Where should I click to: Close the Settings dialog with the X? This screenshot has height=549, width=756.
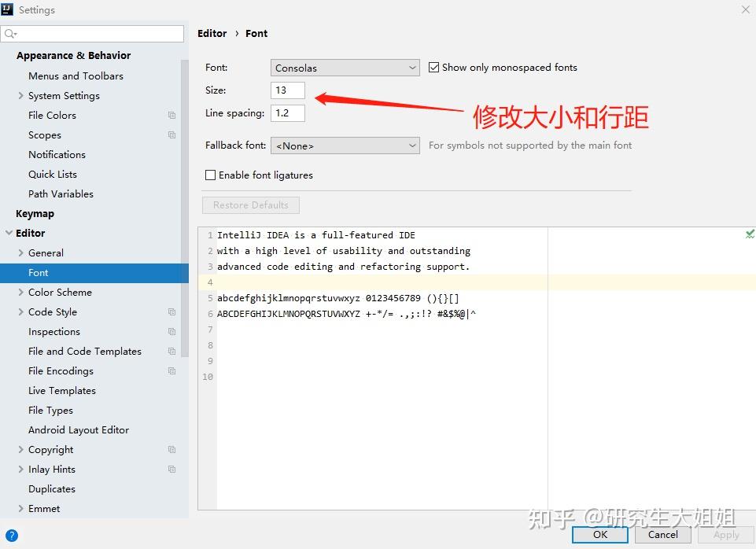pos(746,9)
